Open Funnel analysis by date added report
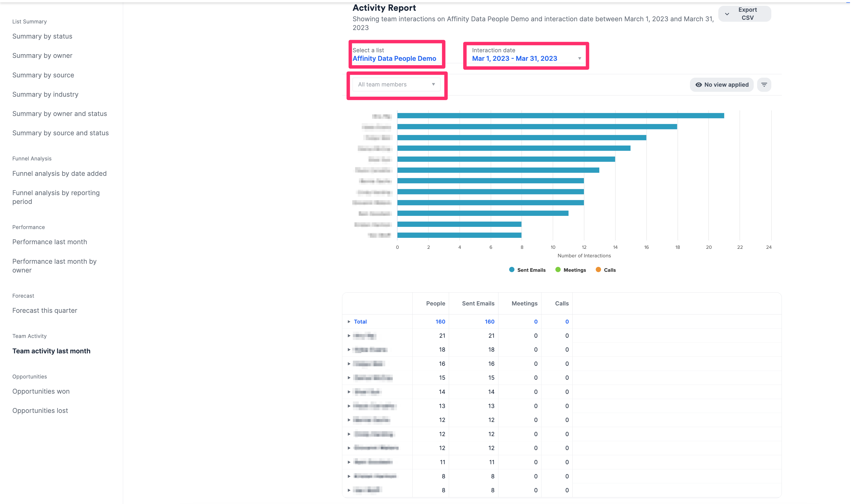Screen dimensions: 860x504 coord(59,173)
